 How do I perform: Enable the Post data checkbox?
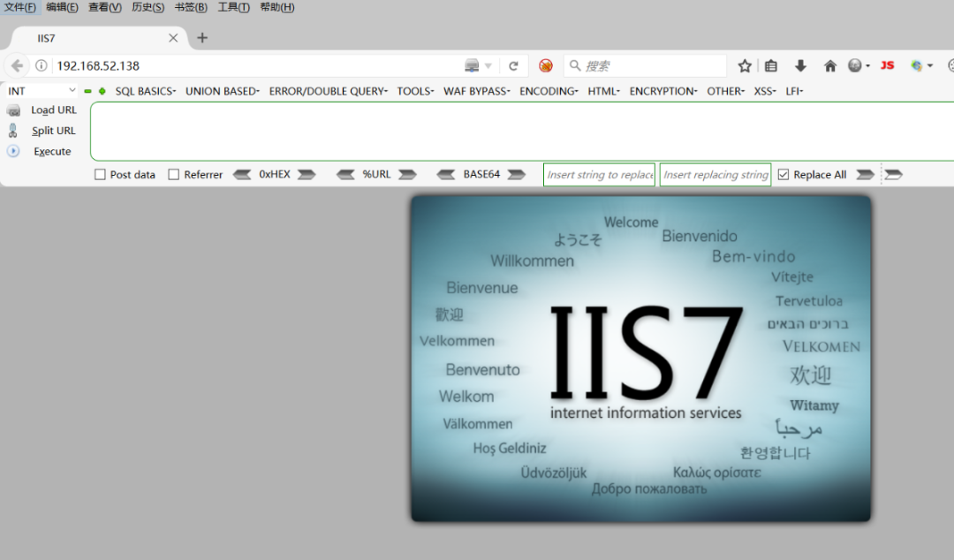pos(100,175)
